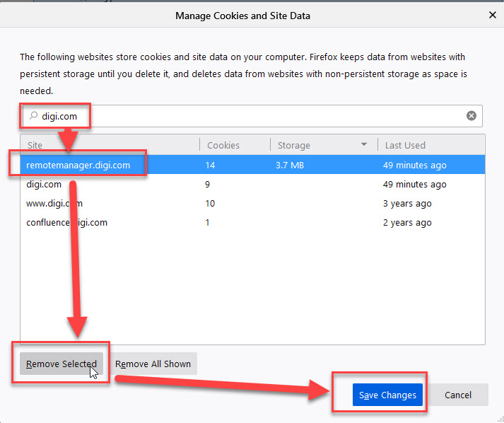504x423 pixels.
Task: Click the Storage column sort arrow
Action: pyautogui.click(x=364, y=144)
